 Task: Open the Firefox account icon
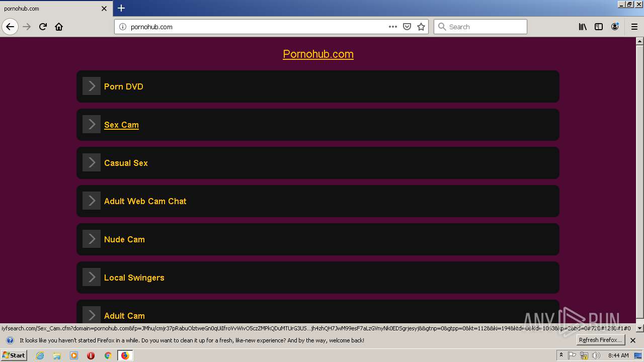tap(615, 27)
